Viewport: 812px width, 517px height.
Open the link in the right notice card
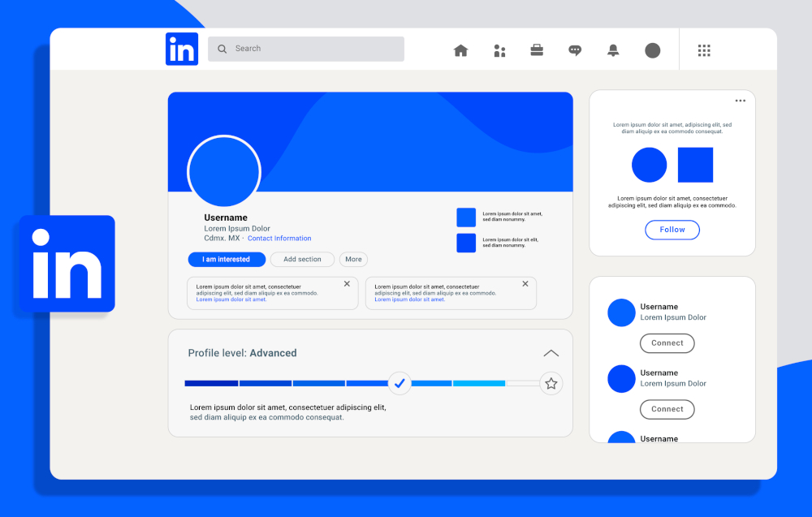pyautogui.click(x=409, y=299)
